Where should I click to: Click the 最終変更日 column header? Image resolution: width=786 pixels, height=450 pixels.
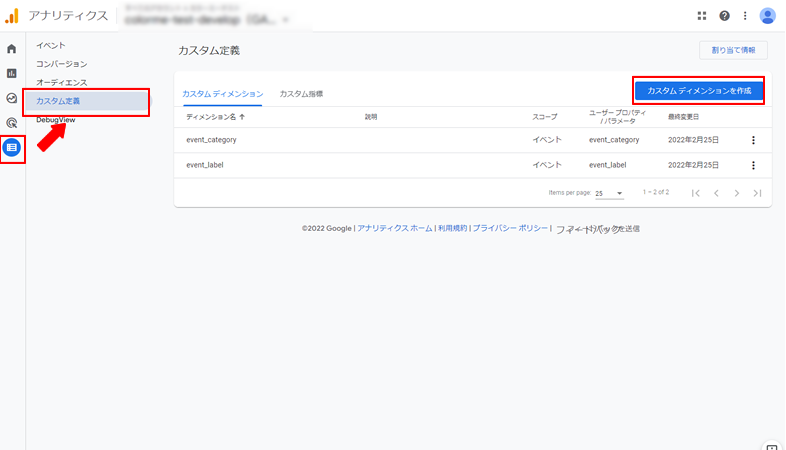(x=683, y=117)
